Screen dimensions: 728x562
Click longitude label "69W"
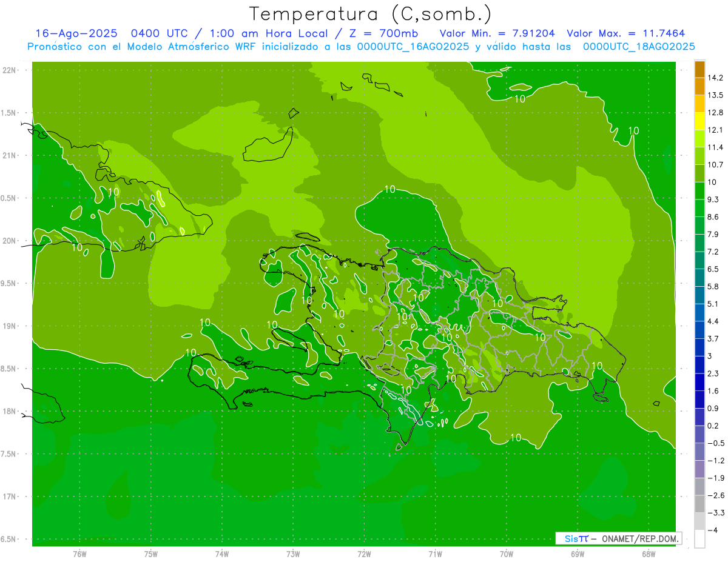(578, 554)
